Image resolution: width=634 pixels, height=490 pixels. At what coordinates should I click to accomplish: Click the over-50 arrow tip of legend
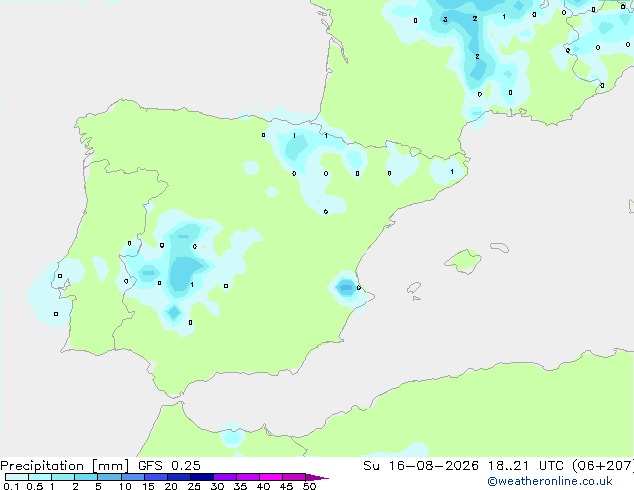pyautogui.click(x=317, y=477)
